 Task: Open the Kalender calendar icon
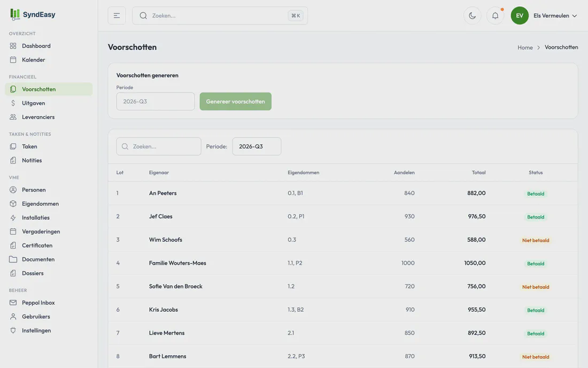(x=13, y=60)
